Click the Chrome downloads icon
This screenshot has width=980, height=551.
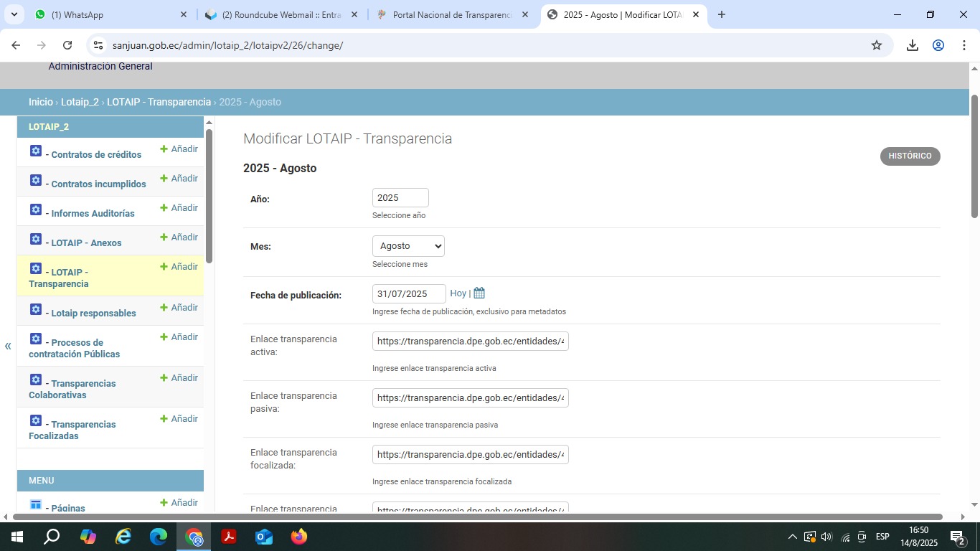point(912,45)
